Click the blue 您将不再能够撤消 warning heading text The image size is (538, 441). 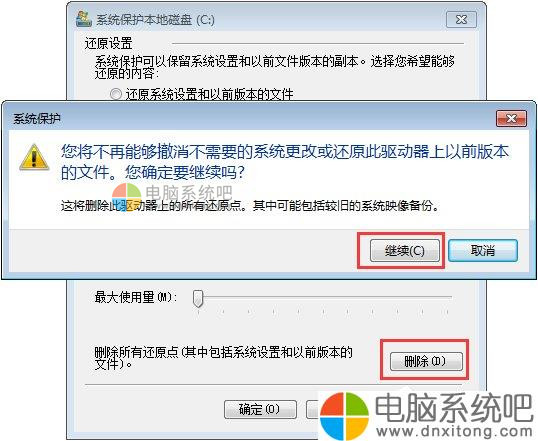pyautogui.click(x=285, y=162)
